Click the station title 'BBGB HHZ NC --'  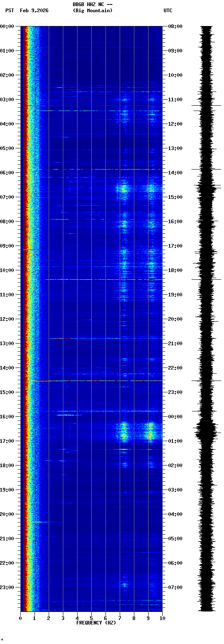pyautogui.click(x=93, y=4)
